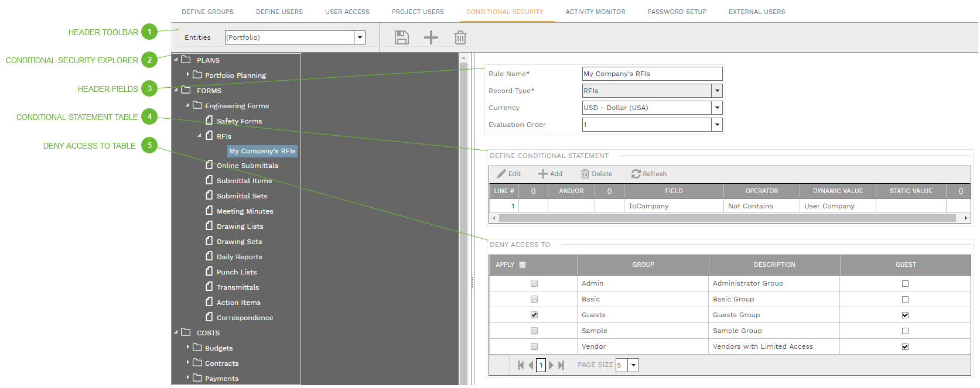Open the Currency dropdown
This screenshot has height=388, width=980.
pyautogui.click(x=716, y=108)
